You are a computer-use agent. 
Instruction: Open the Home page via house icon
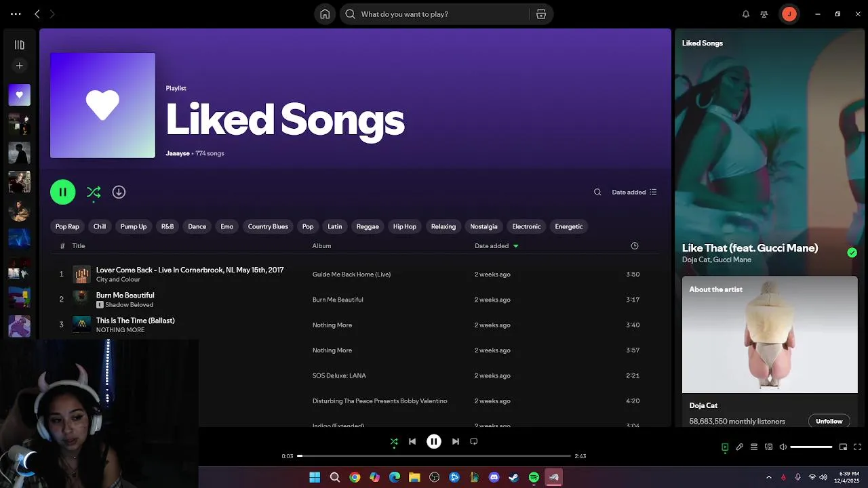tap(325, 14)
